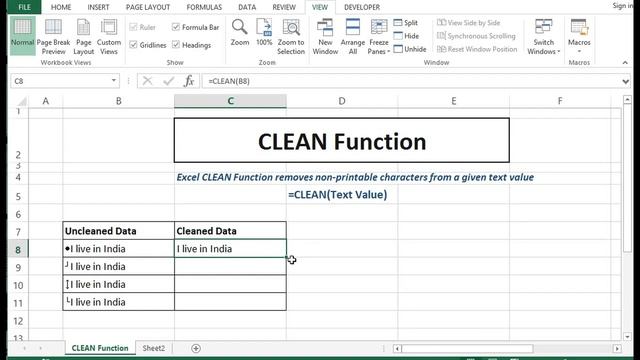The height and width of the screenshot is (360, 640).
Task: Click the Insert Function fx icon
Action: 189,81
